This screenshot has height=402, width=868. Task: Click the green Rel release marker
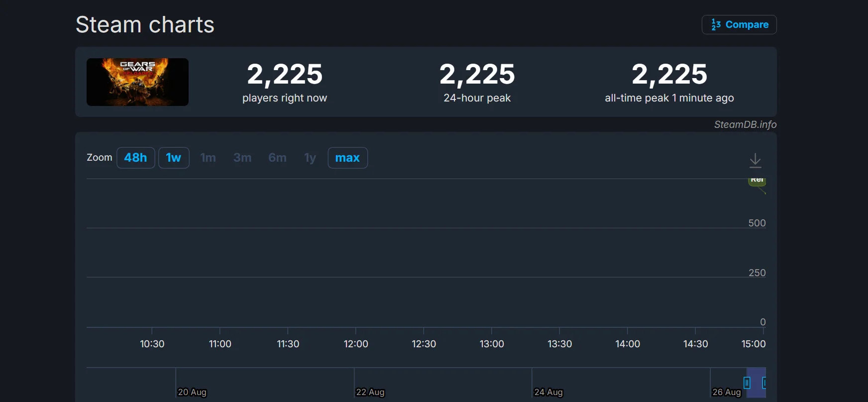[757, 181]
